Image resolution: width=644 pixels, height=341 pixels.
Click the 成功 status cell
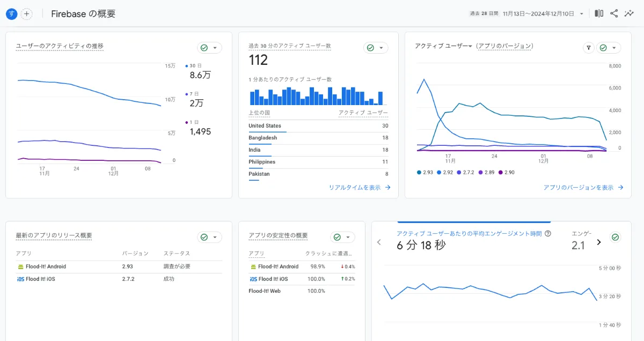[169, 279]
